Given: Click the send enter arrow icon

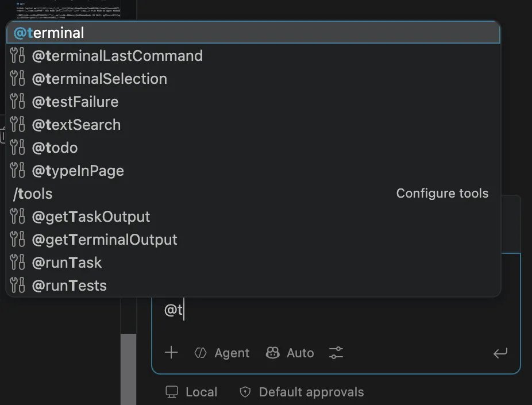Looking at the screenshot, I should 500,353.
